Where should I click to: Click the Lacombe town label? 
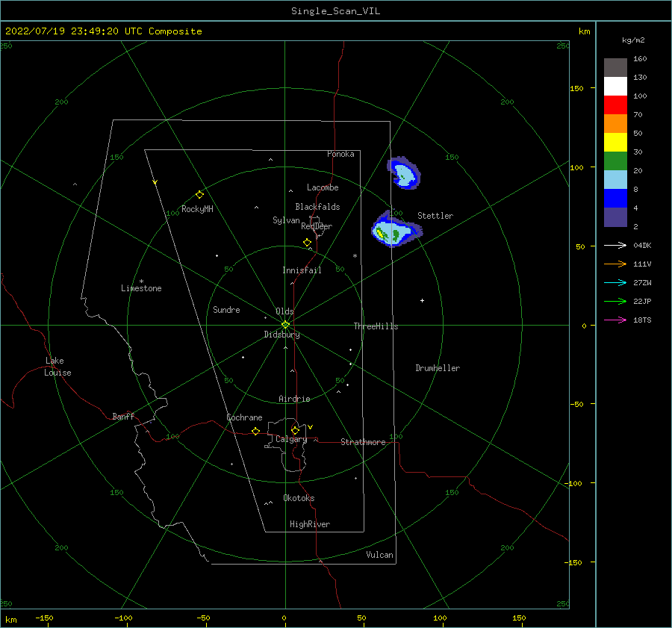coord(323,187)
